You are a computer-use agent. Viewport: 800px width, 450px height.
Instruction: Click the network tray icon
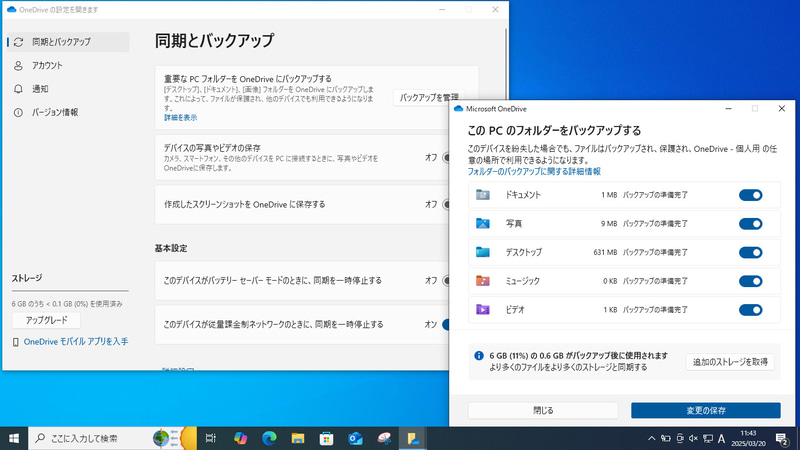click(x=708, y=438)
